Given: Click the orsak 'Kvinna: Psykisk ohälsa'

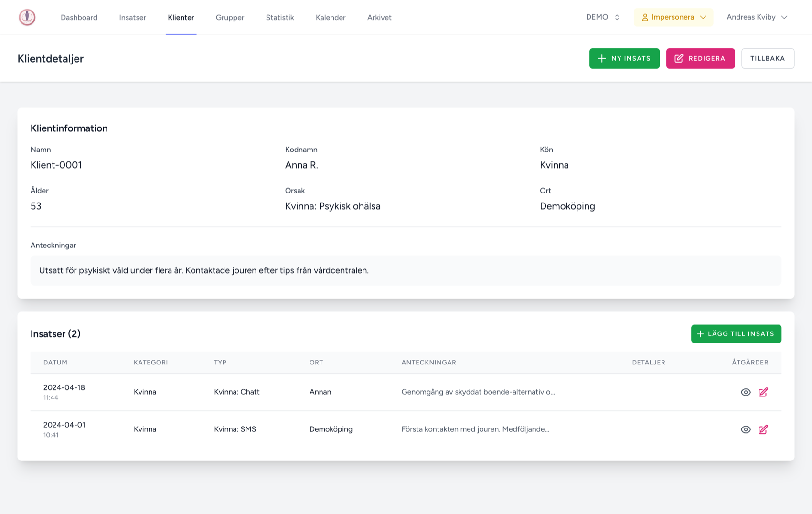Looking at the screenshot, I should coord(333,206).
